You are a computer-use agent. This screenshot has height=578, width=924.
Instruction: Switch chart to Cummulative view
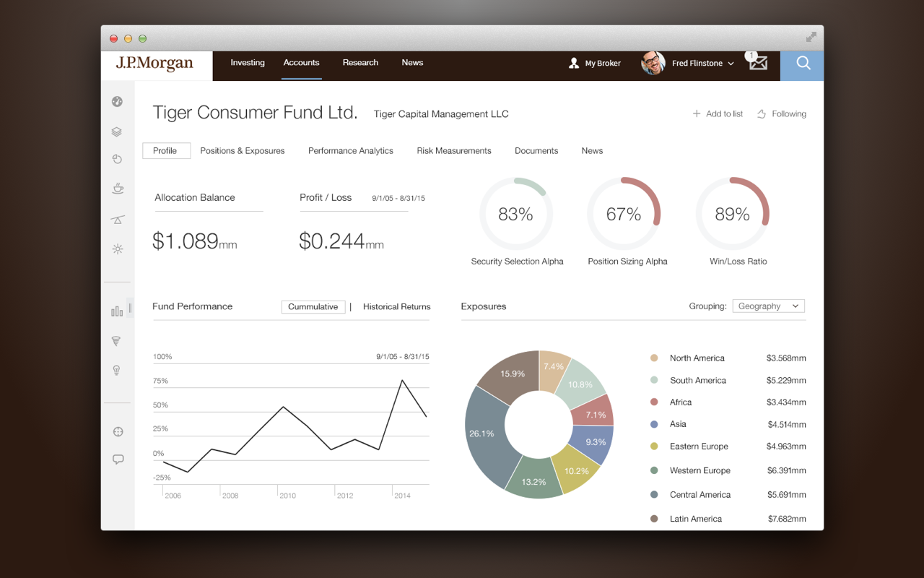point(313,307)
